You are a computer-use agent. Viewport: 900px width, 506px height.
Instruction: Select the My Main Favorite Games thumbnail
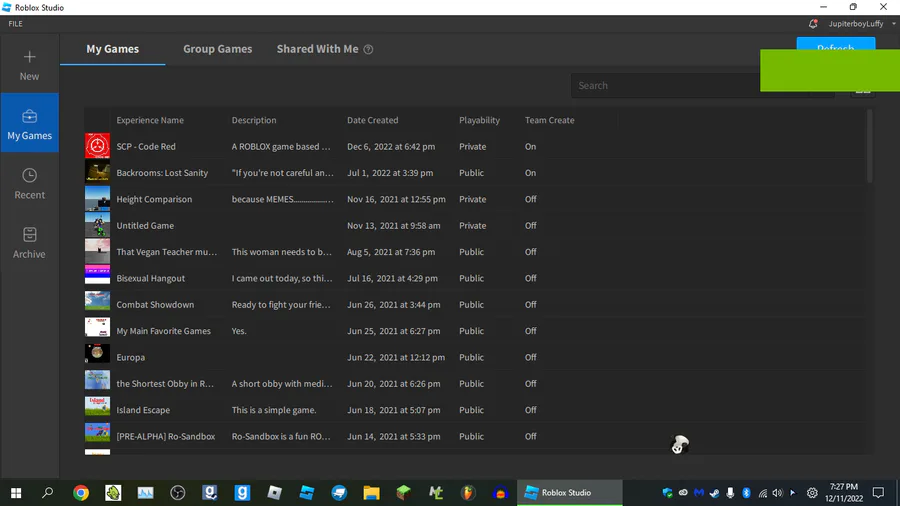pyautogui.click(x=97, y=327)
